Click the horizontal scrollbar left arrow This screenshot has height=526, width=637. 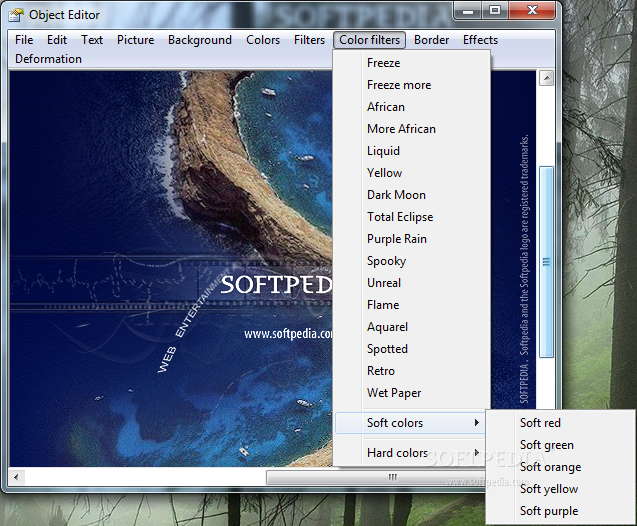[x=16, y=477]
